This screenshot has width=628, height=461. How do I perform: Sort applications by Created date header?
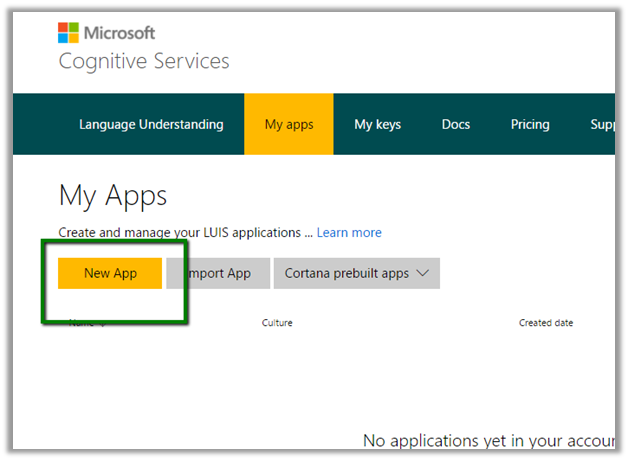545,323
